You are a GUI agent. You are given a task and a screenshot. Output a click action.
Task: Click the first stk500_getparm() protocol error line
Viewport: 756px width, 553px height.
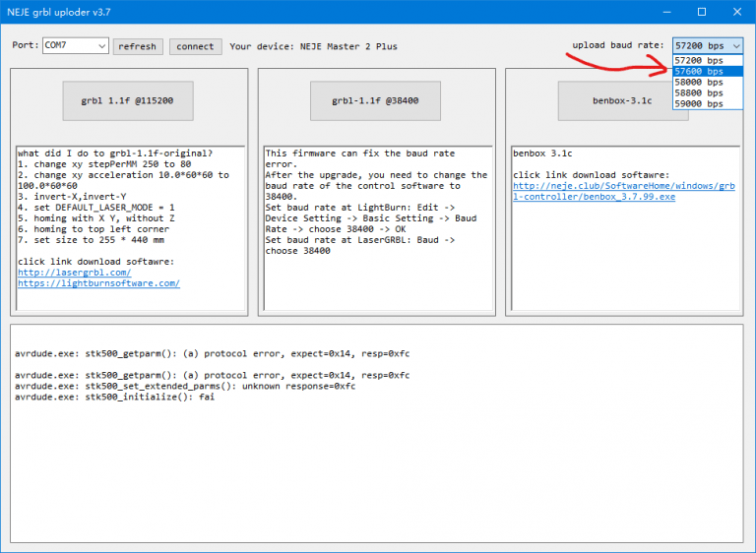point(213,354)
